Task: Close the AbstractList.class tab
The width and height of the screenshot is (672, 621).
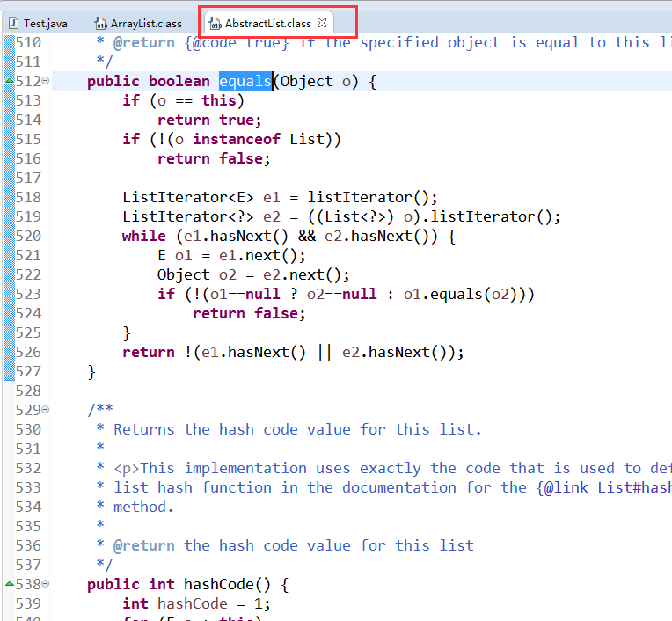Action: tap(322, 23)
